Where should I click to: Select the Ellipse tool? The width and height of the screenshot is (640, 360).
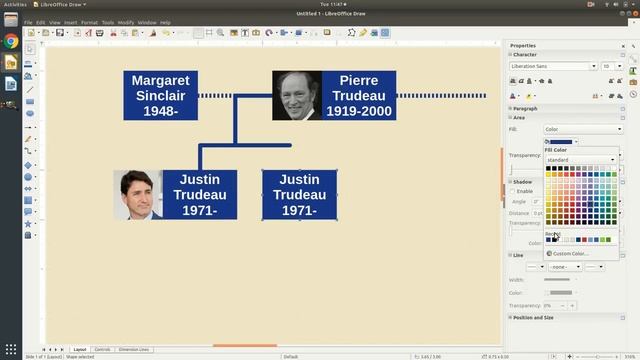[30, 113]
